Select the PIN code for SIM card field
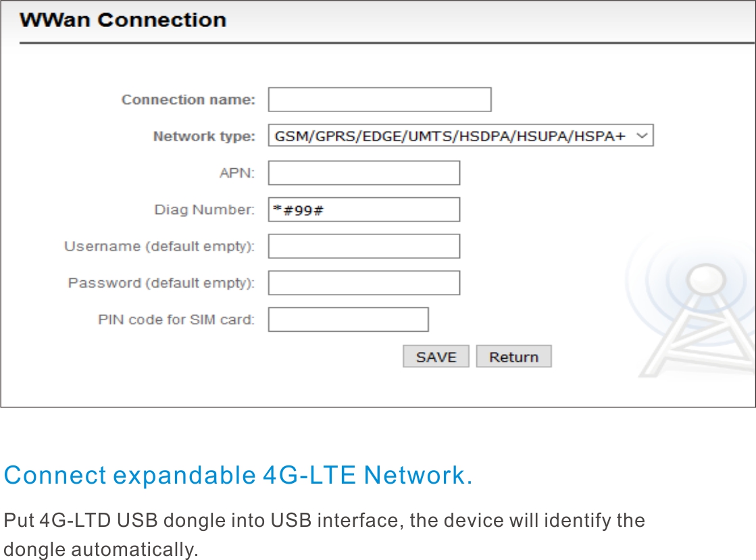The image size is (756, 560). pos(348,320)
